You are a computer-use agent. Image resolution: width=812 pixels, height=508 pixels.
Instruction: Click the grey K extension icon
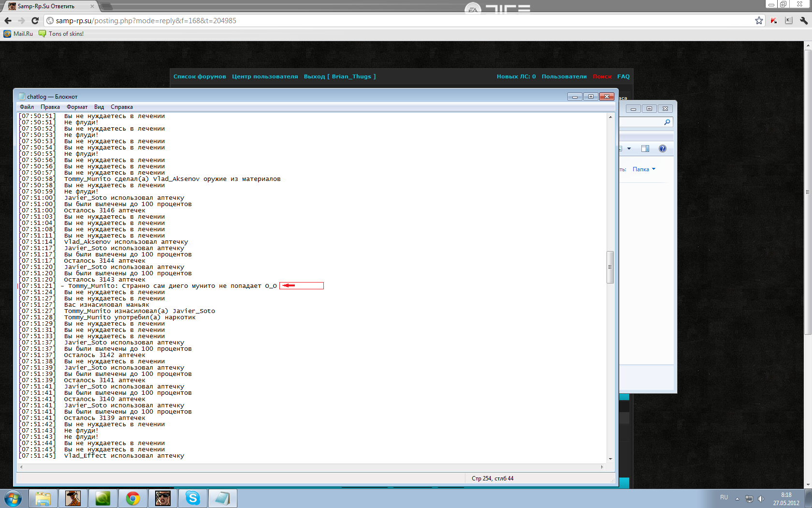pyautogui.click(x=789, y=20)
